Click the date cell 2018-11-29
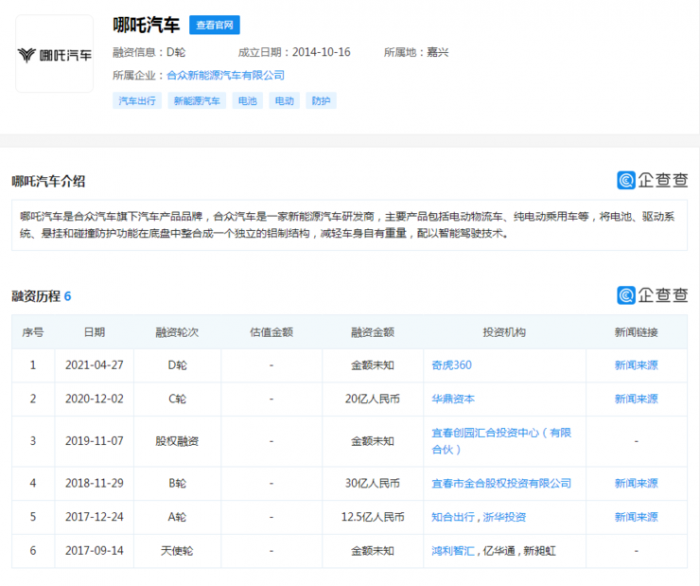This screenshot has width=700, height=586. click(94, 483)
